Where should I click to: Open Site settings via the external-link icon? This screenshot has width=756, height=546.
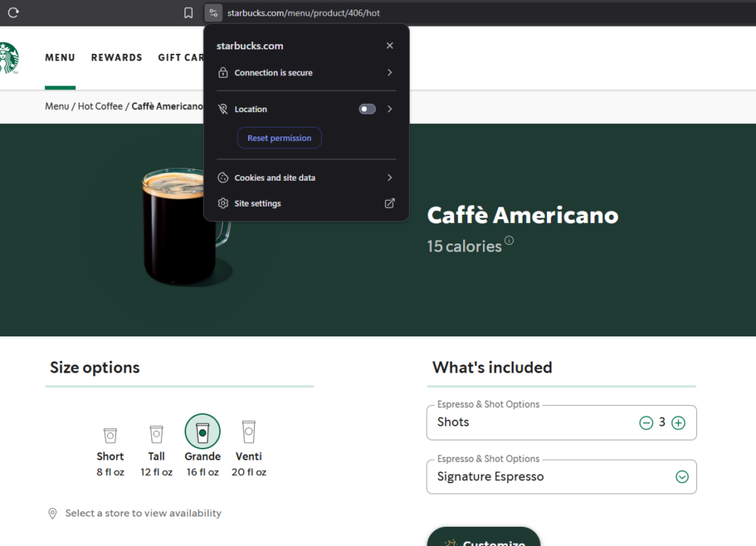click(x=390, y=204)
